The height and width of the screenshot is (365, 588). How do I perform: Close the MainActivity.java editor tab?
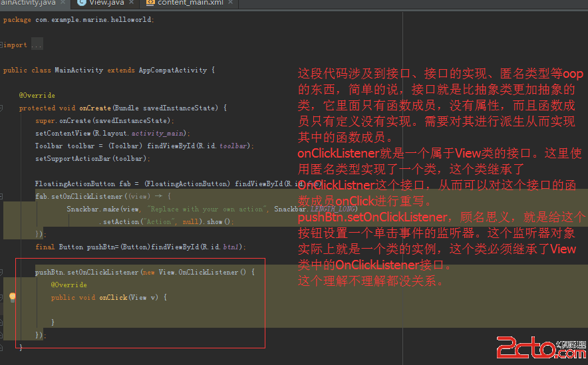pyautogui.click(x=64, y=3)
